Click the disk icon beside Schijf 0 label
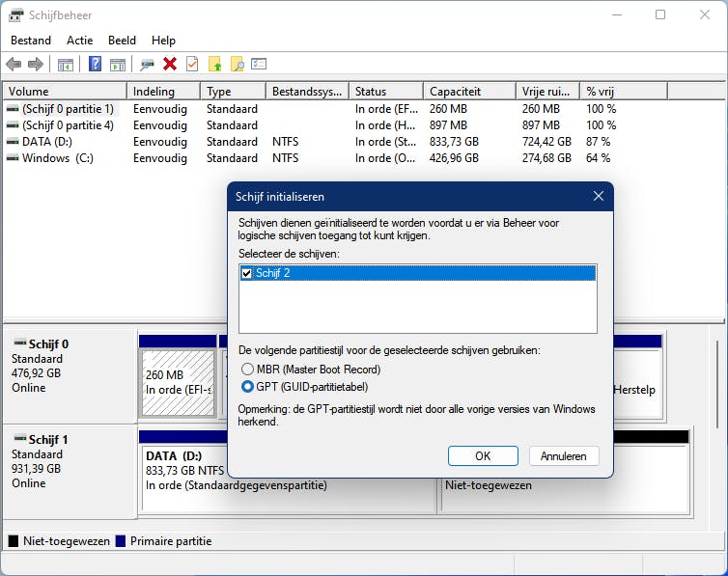 [x=20, y=343]
